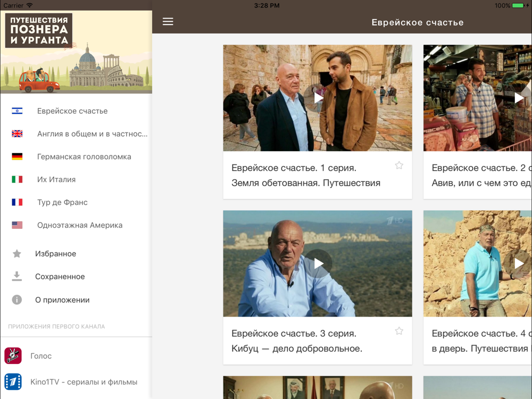Open the Земля обетованная episode title
This screenshot has width=532, height=399.
click(x=306, y=176)
